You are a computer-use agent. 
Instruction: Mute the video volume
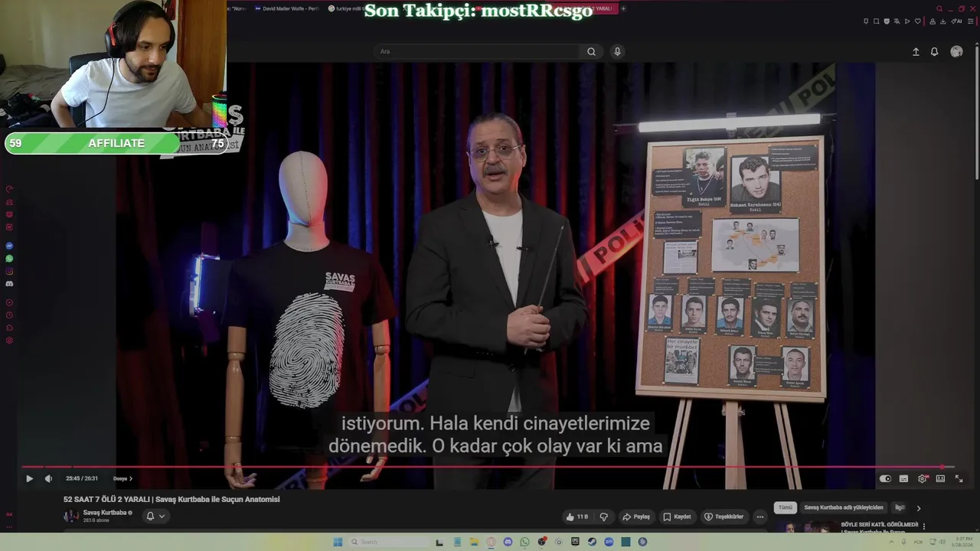pyautogui.click(x=48, y=478)
